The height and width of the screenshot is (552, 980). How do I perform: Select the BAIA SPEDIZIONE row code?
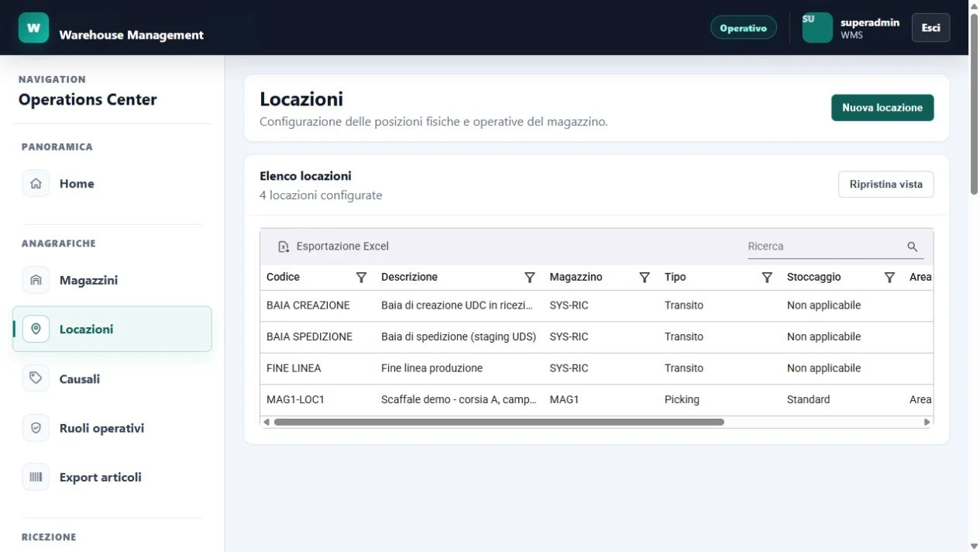pos(309,336)
